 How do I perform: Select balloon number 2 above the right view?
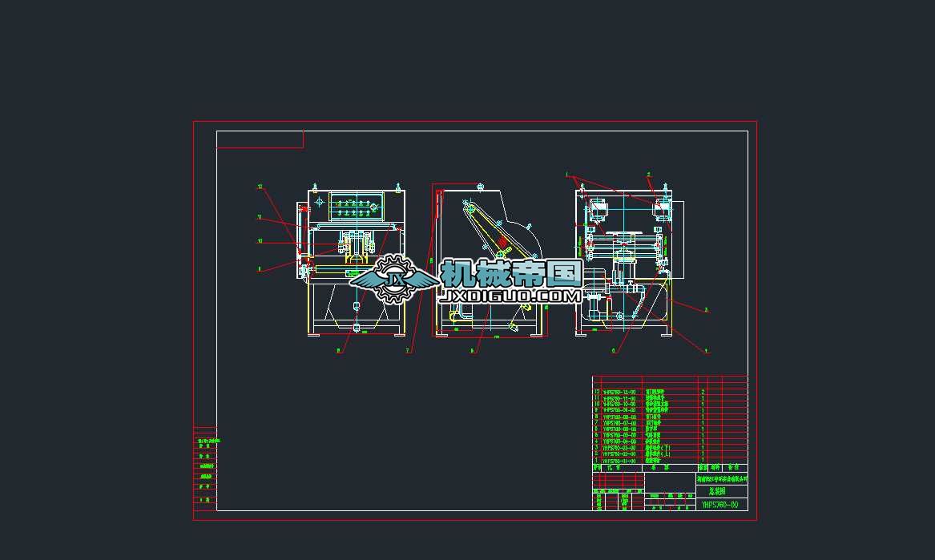649,175
